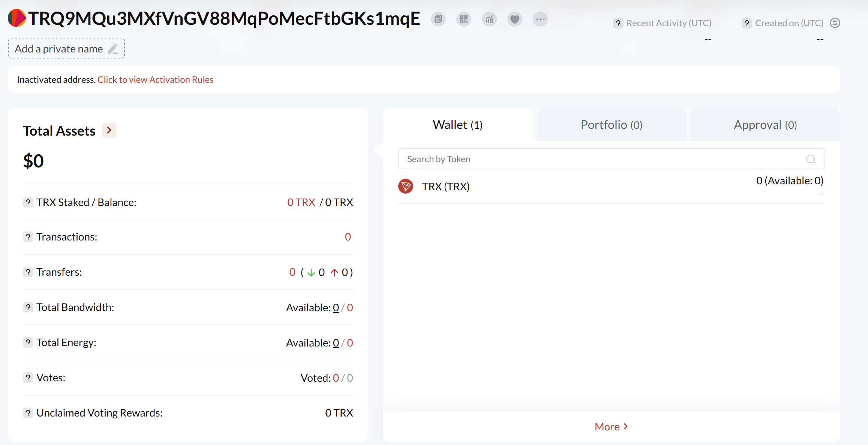The image size is (868, 445).
Task: Click Add a private name button
Action: [x=59, y=49]
